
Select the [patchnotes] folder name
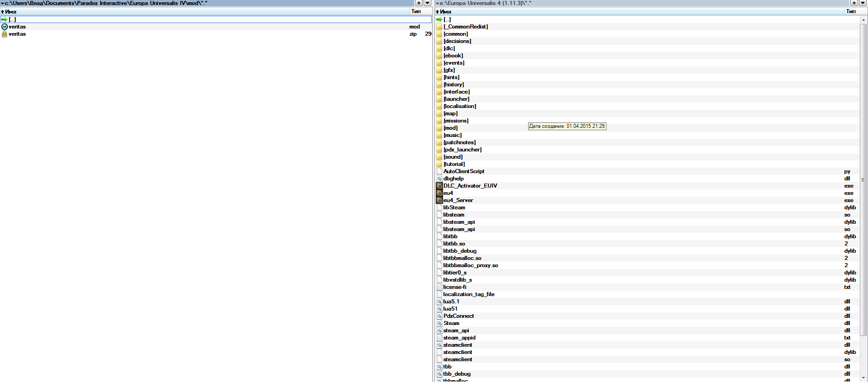pyautogui.click(x=459, y=142)
